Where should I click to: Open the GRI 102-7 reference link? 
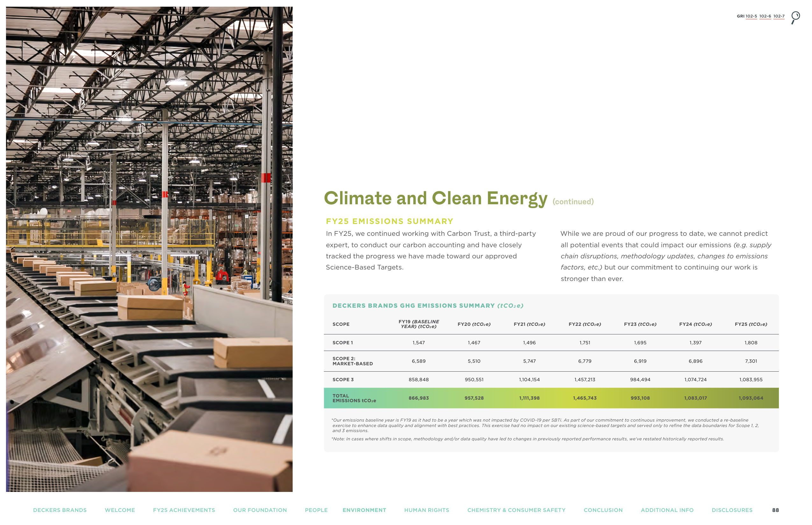point(779,16)
